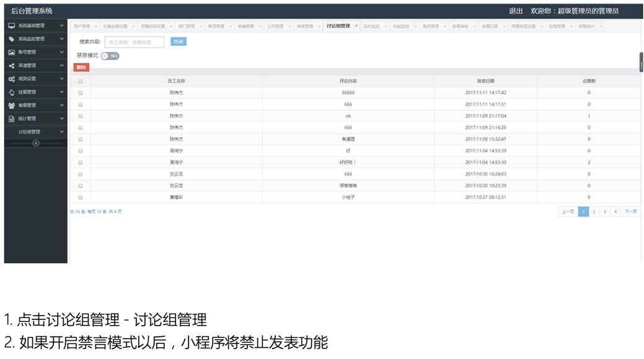Close the 角色管理 tab with its X
644x359 pixels.
[x=445, y=26]
